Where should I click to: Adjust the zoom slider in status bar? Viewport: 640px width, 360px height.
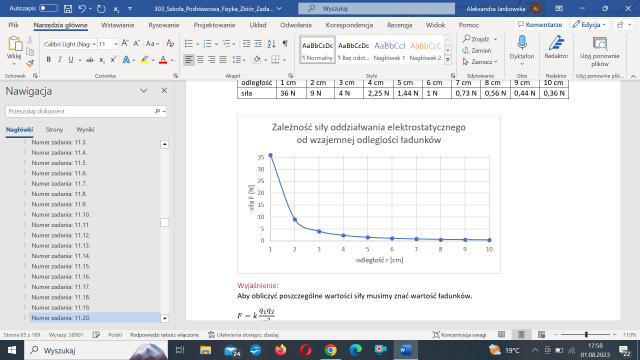coord(586,335)
